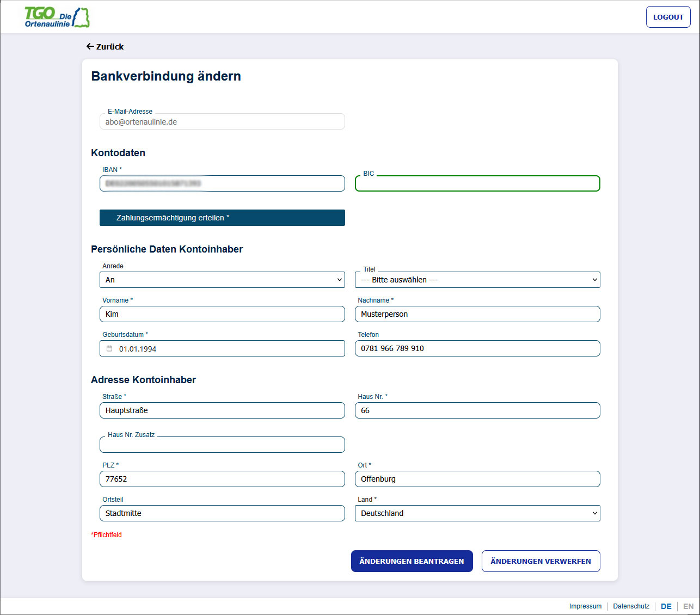Open the Impressum link
The image size is (700, 615).
[x=585, y=606]
